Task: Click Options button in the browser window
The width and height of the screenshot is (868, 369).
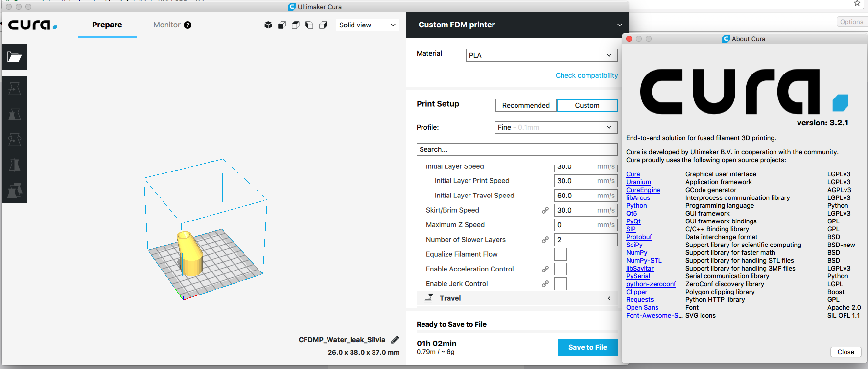Action: (851, 22)
